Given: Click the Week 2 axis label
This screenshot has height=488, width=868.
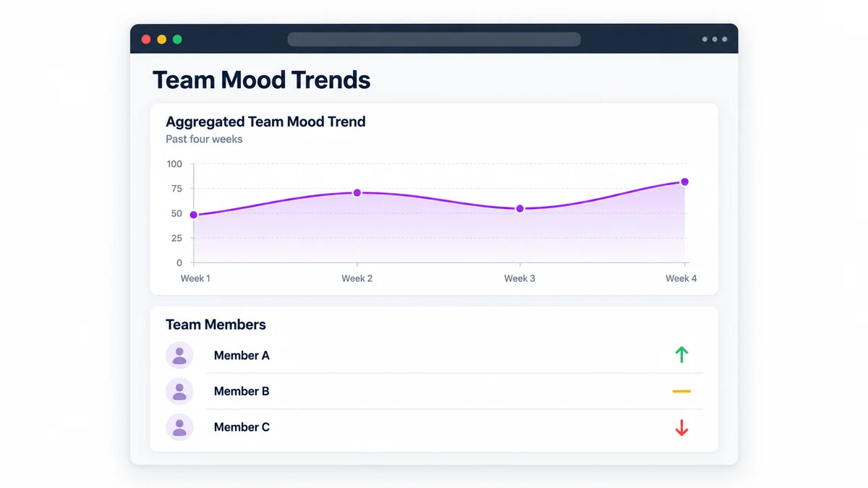Looking at the screenshot, I should (x=357, y=278).
